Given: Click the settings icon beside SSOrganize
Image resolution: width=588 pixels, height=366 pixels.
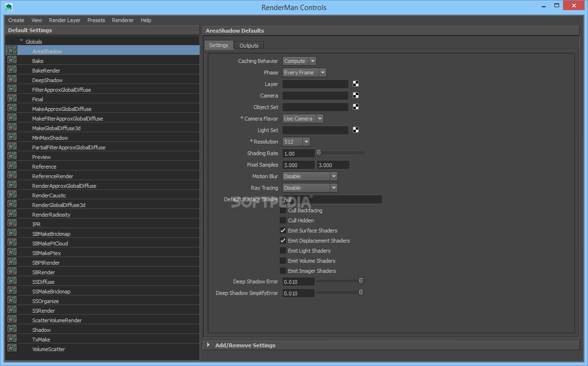Looking at the screenshot, I should point(12,300).
